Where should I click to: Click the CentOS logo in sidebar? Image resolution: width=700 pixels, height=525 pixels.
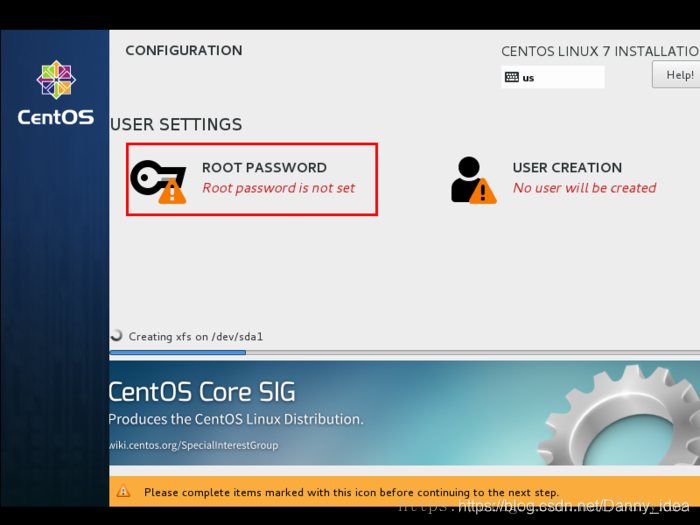pyautogui.click(x=56, y=79)
